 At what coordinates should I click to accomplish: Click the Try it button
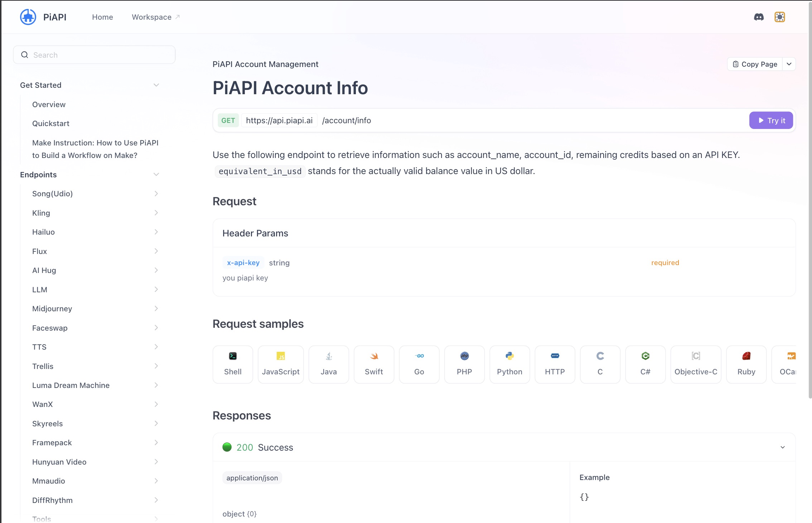pyautogui.click(x=771, y=120)
